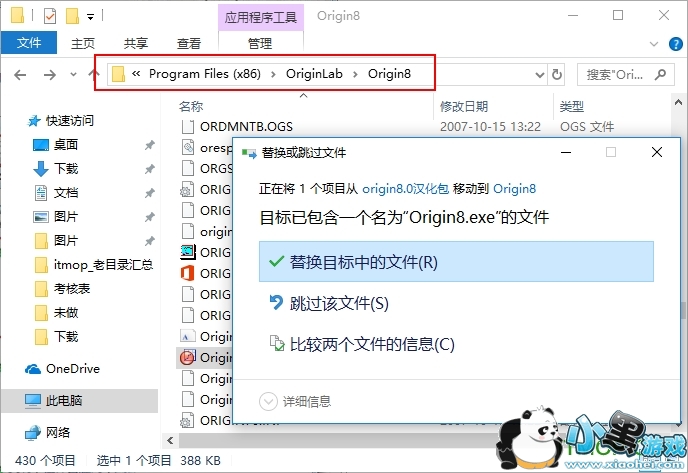
Task: Open customize quick access toolbar dropdown
Action: [x=90, y=17]
